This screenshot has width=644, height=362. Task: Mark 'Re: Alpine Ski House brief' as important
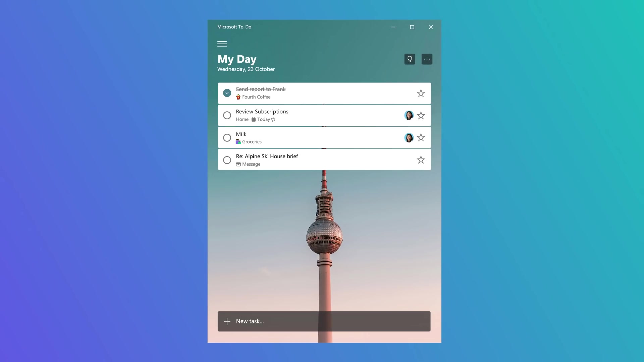point(421,160)
